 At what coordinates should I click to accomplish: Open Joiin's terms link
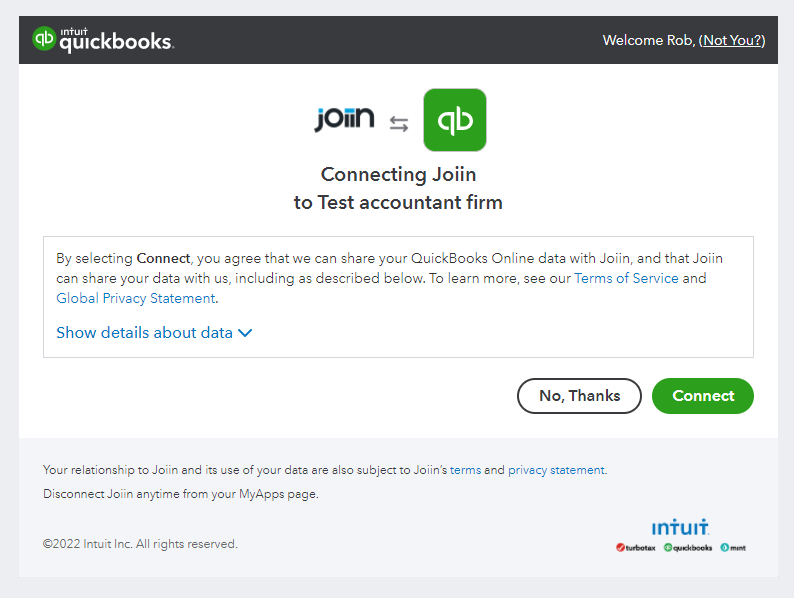coord(465,470)
